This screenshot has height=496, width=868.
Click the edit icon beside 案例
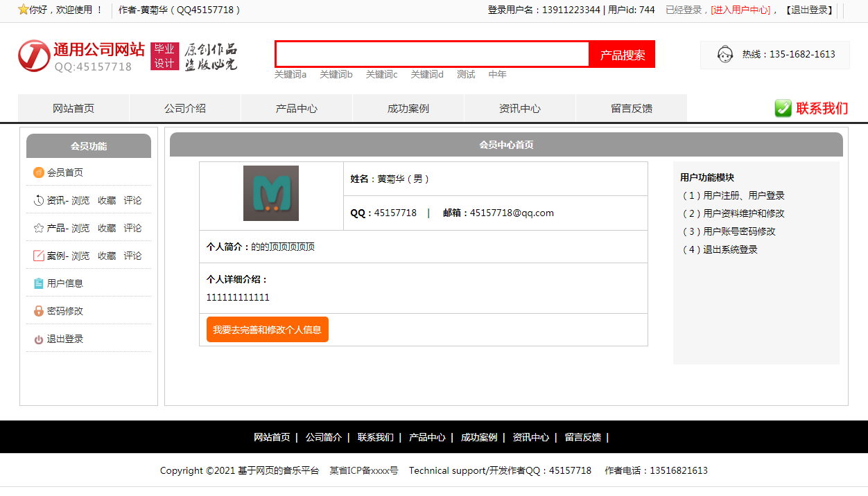(x=39, y=256)
